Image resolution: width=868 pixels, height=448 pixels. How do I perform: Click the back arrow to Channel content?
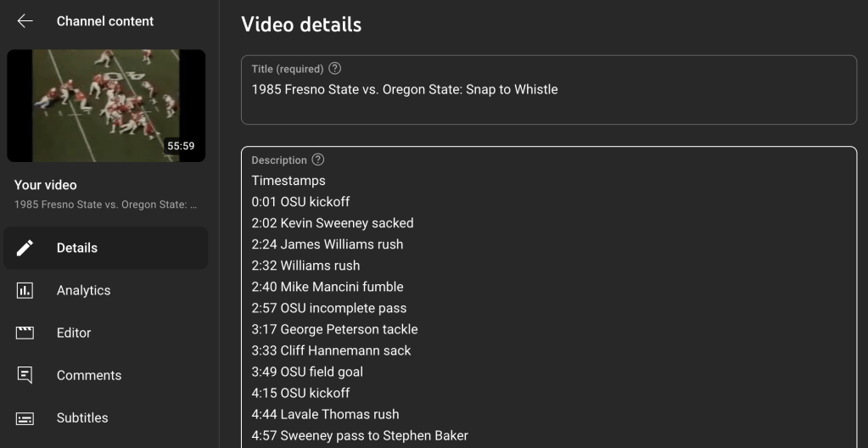(25, 21)
